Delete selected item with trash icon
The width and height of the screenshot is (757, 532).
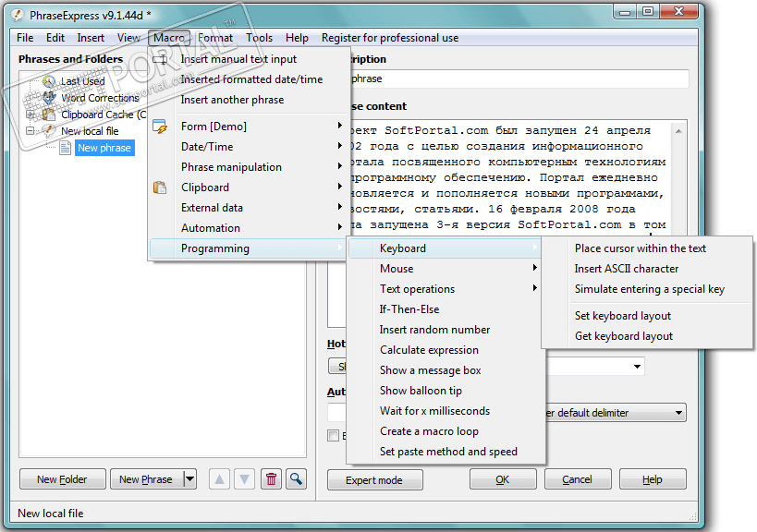(x=272, y=479)
